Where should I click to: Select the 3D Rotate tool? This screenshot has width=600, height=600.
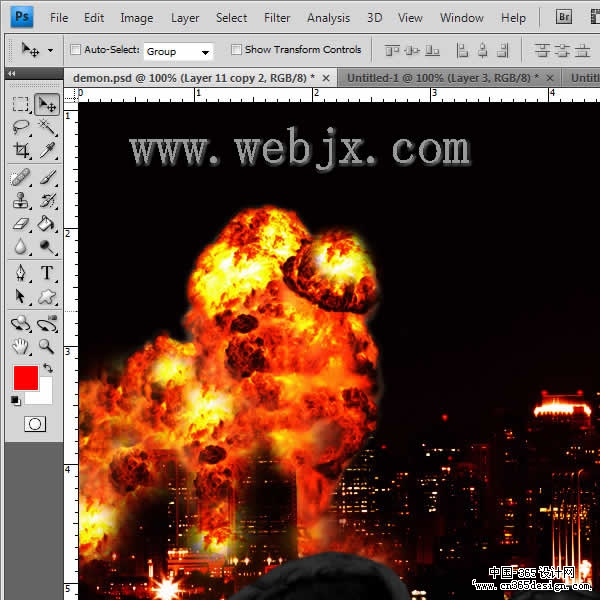(20, 324)
